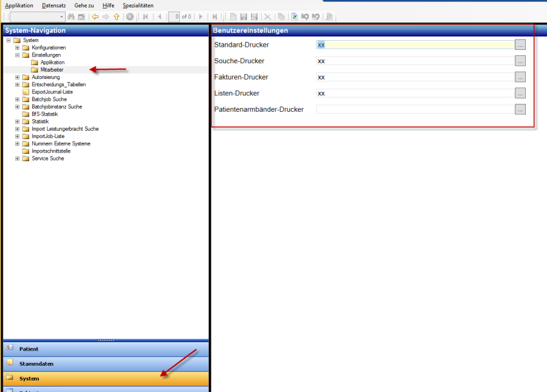This screenshot has width=547, height=392.
Task: Select the BfS-Statistik tree item
Action: point(44,114)
